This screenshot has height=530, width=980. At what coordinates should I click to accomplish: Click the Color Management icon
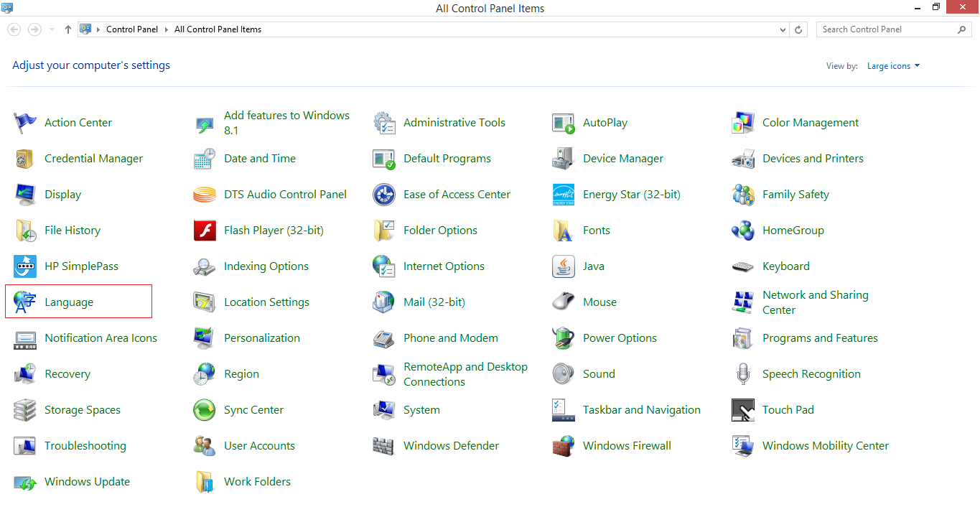743,123
